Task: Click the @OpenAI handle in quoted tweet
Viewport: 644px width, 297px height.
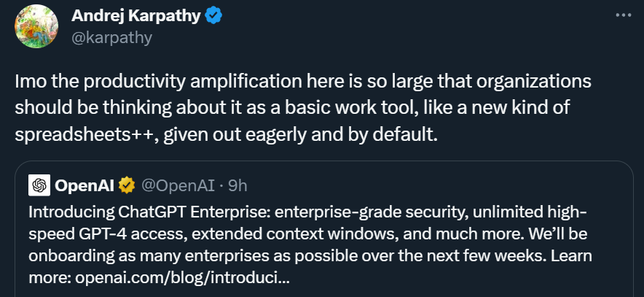Action: (178, 186)
